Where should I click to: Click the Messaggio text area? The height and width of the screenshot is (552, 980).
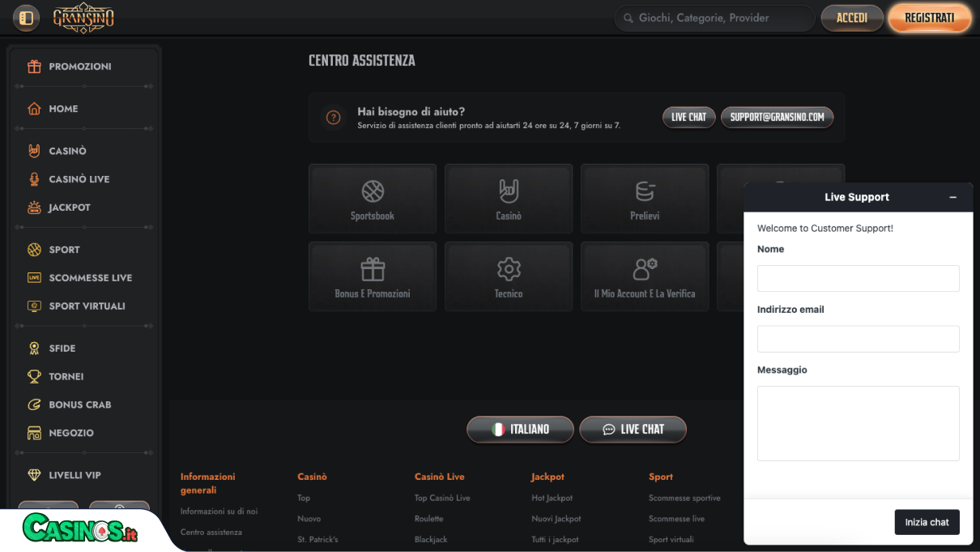point(858,423)
